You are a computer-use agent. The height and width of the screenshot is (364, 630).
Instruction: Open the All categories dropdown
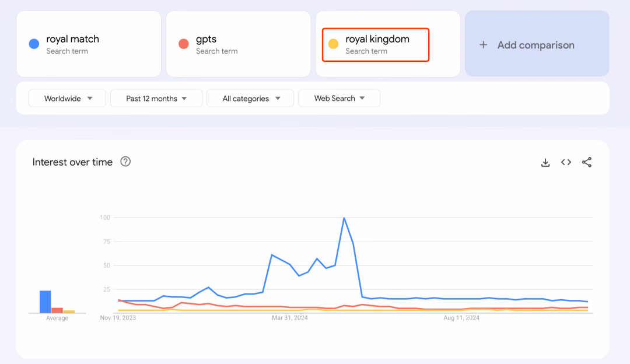pyautogui.click(x=250, y=98)
